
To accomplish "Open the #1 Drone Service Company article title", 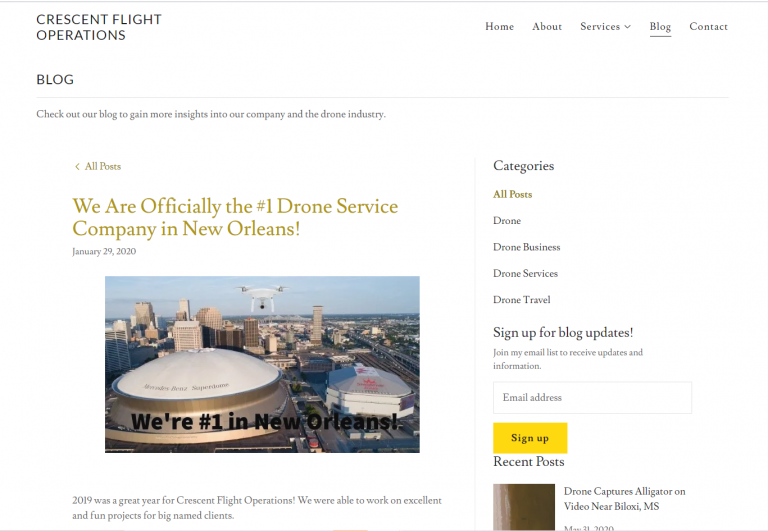I will pyautogui.click(x=235, y=217).
